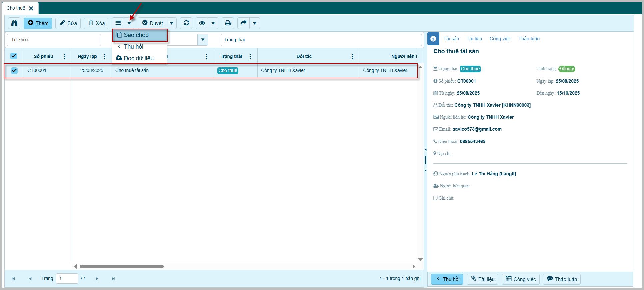Choose Đọc dữ liệu menu item
This screenshot has height=290, width=644.
click(139, 58)
